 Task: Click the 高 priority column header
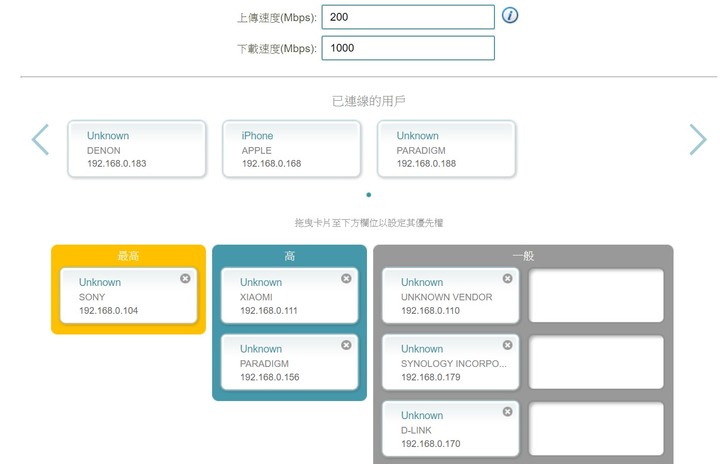[290, 256]
